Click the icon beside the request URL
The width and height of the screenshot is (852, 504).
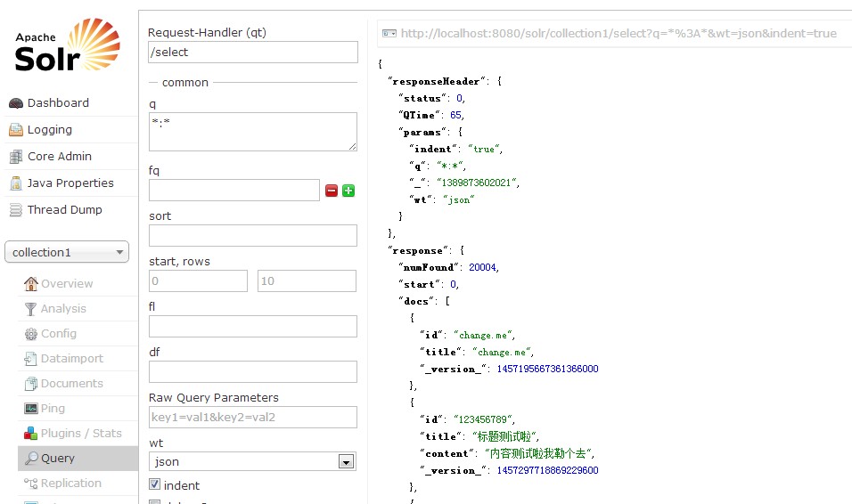coord(389,34)
